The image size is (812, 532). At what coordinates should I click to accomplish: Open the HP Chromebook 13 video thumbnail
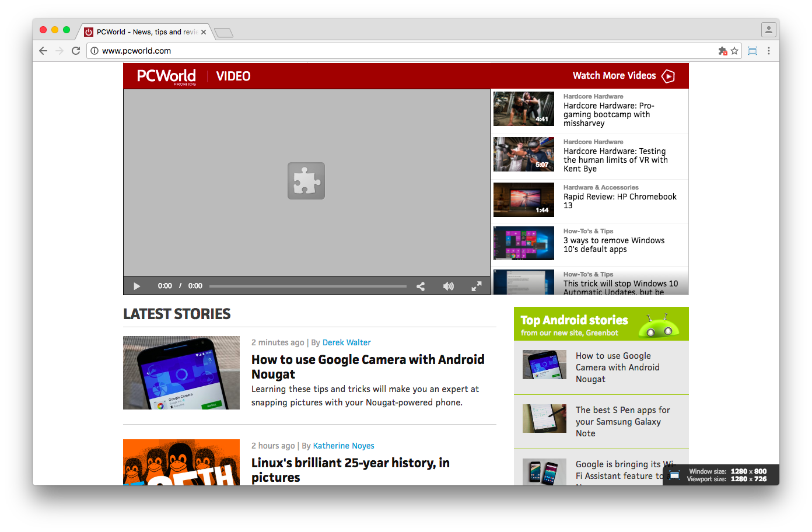[x=524, y=199]
